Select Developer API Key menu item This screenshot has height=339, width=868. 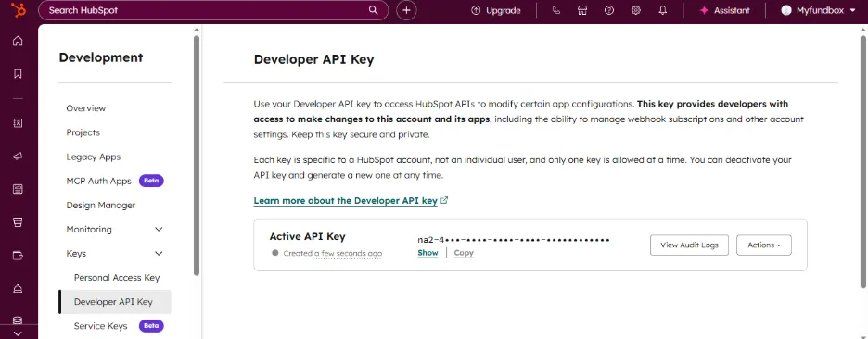pos(115,302)
